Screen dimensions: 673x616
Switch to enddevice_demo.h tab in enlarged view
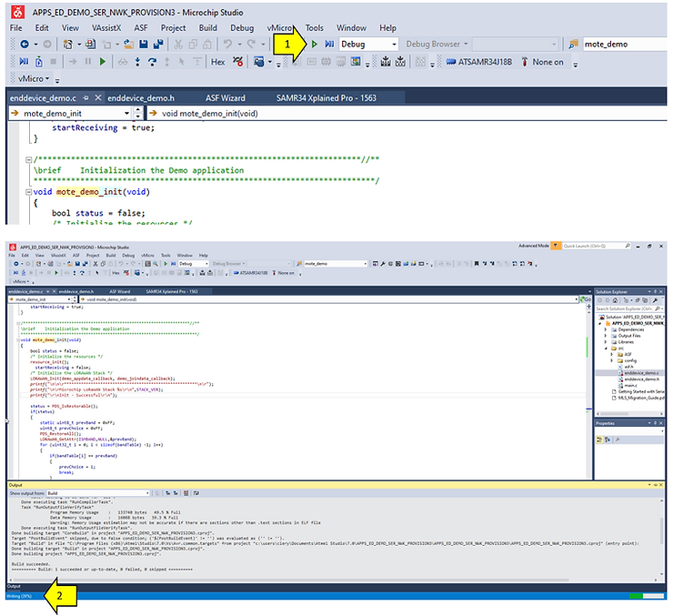click(x=141, y=98)
